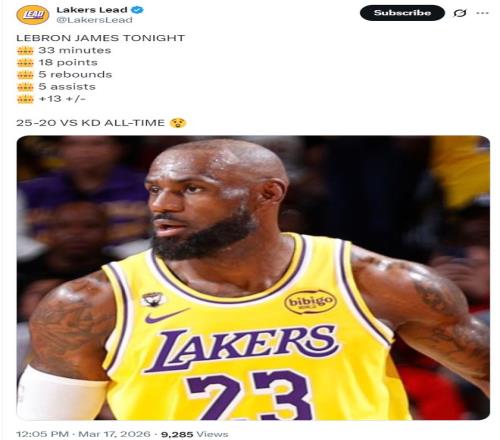
Task: Open the Lakers Lead display name
Action: [x=92, y=10]
